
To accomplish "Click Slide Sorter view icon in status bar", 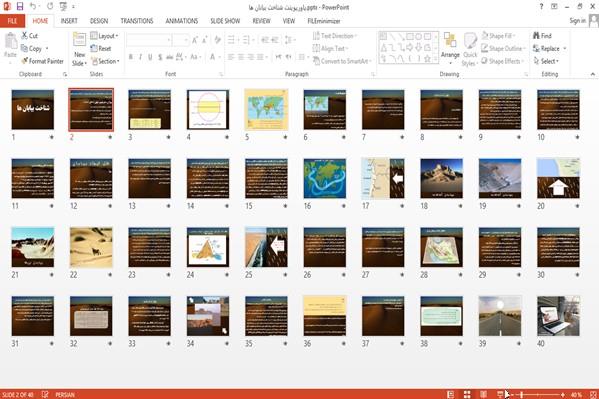I will click(467, 394).
